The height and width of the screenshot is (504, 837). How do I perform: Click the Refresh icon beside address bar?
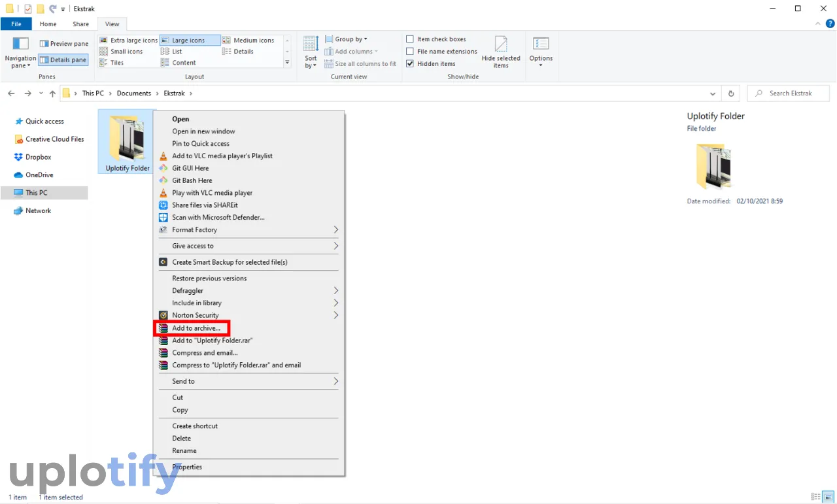tap(731, 93)
